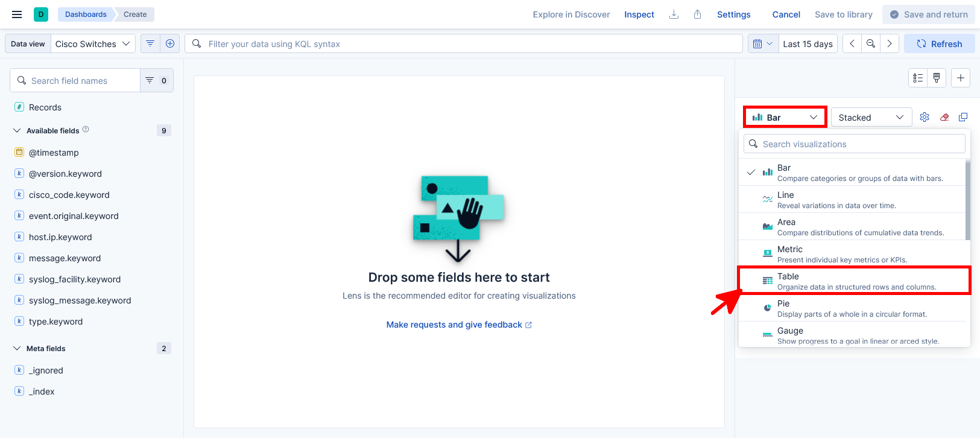Screen dimensions: 980x438
Task: Click the Create breadcrumb
Action: [x=135, y=14]
